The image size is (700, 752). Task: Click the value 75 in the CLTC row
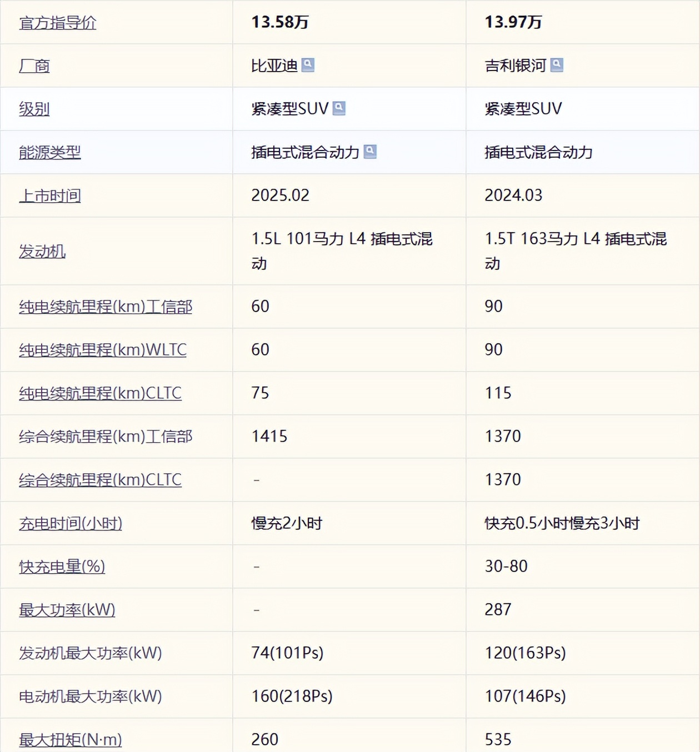[x=260, y=393]
